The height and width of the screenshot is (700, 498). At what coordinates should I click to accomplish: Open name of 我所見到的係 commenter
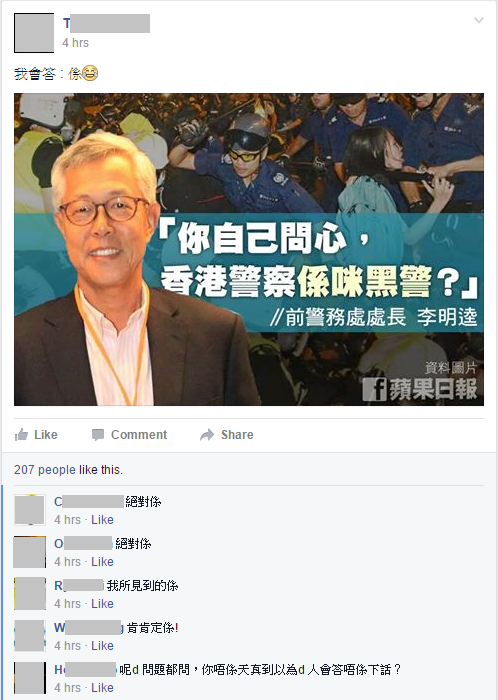click(x=79, y=586)
